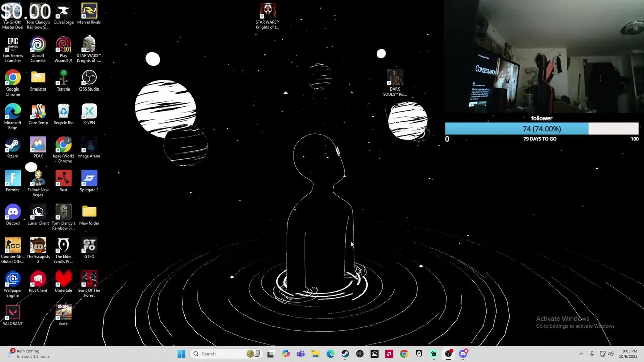Screen dimensions: 644x362
Task: Open the Ubisoft Connect shortcut
Action: (38, 50)
